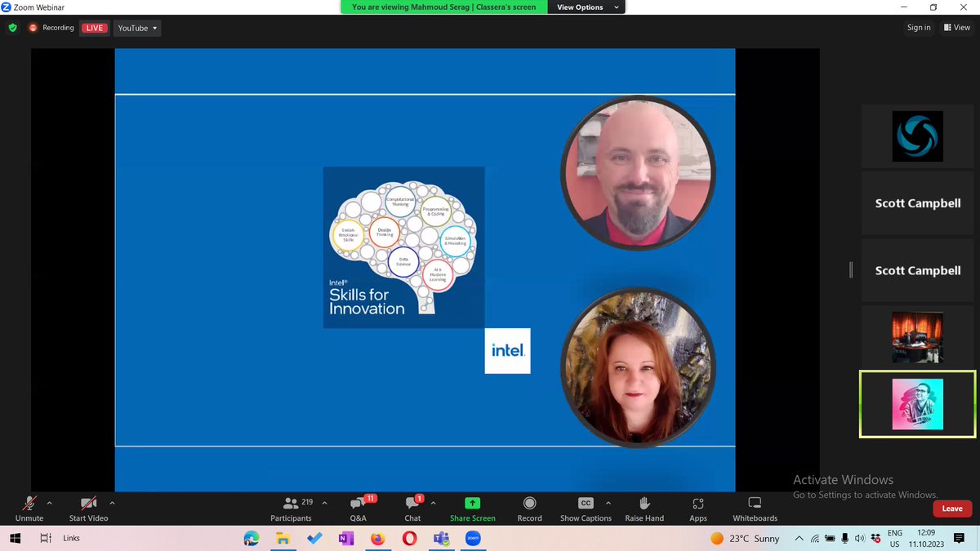Select the second Scott Campbell tile
The image size is (980, 551).
[918, 270]
